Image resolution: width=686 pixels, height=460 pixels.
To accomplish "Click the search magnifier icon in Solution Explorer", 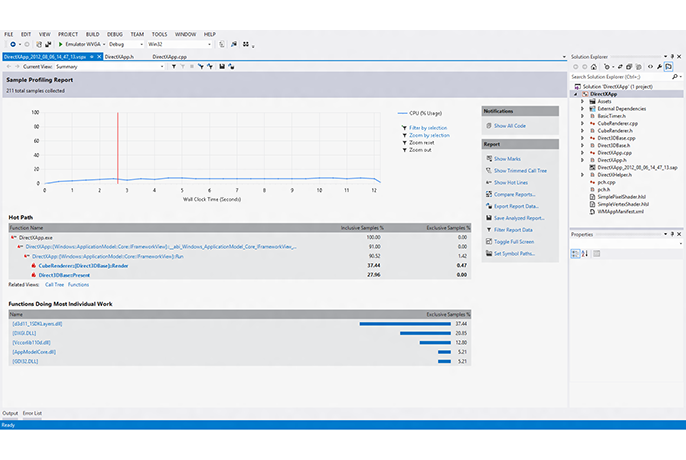I will coord(675,77).
